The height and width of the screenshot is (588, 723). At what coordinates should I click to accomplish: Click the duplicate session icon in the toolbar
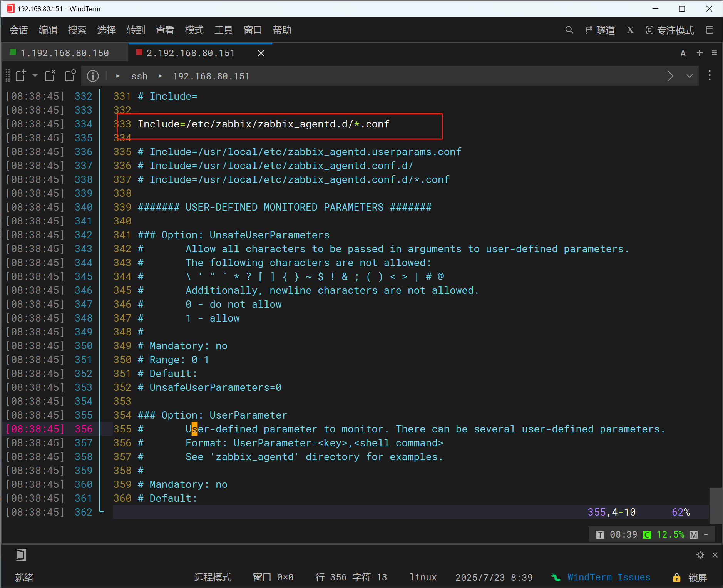(70, 75)
